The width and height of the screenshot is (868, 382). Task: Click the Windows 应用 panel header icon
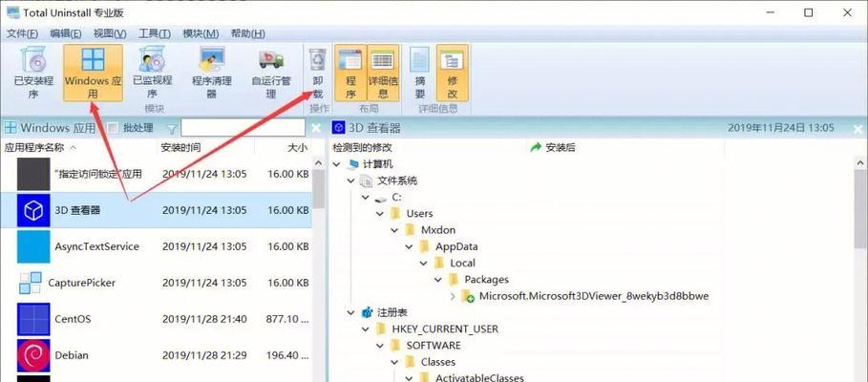coord(10,128)
